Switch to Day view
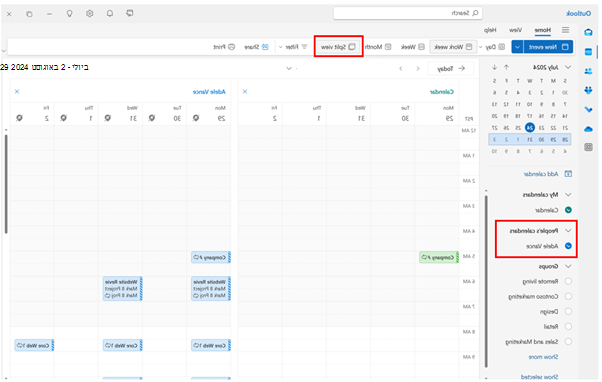The image size is (602, 382). [x=495, y=47]
